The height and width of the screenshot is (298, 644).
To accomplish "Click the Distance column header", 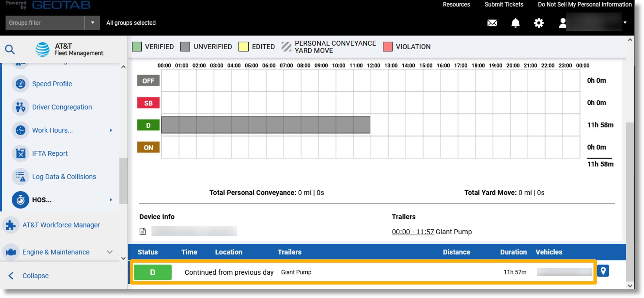I will 456,252.
